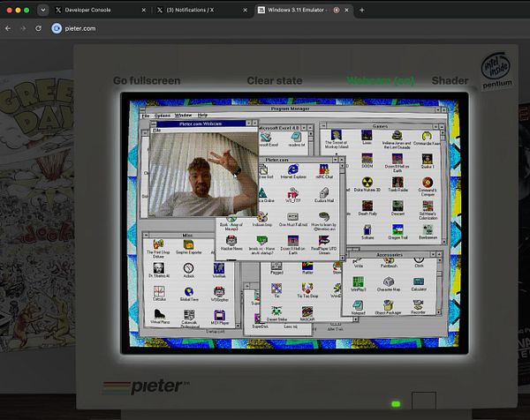
Task: Reload the browser page
Action: pyautogui.click(x=39, y=29)
